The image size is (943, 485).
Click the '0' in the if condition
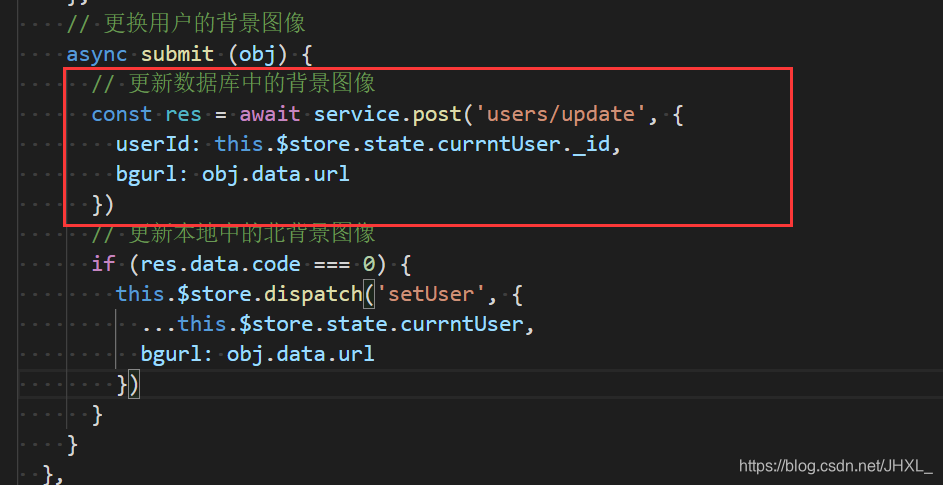pos(369,264)
